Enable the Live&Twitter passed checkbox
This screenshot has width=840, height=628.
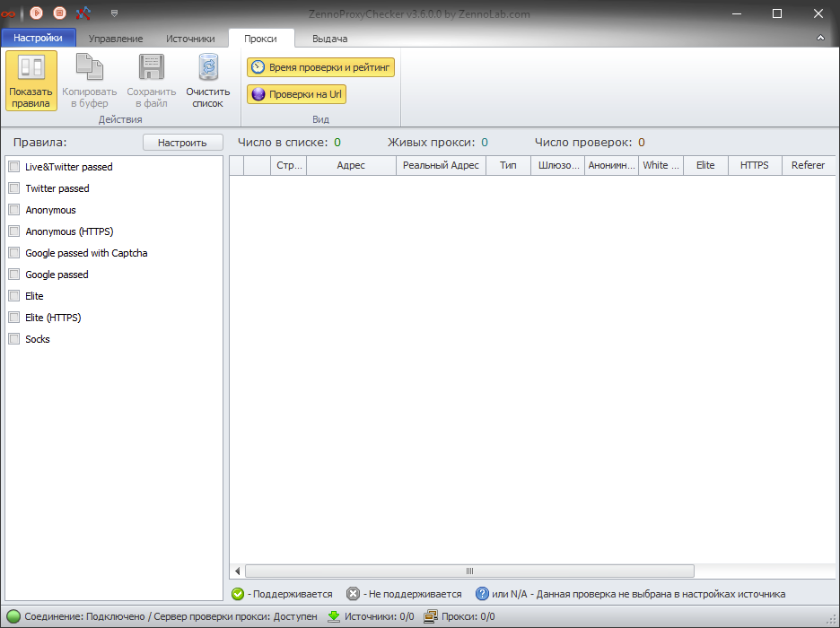coord(14,167)
